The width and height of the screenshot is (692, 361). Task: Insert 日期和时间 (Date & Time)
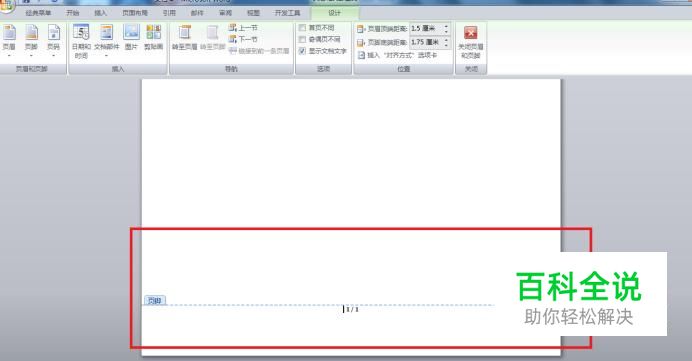point(81,41)
